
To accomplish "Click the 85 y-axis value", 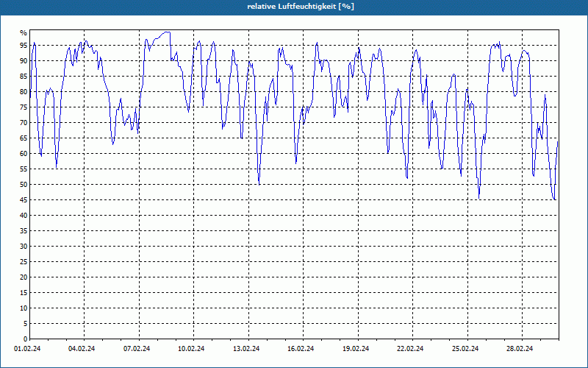I will coord(24,77).
